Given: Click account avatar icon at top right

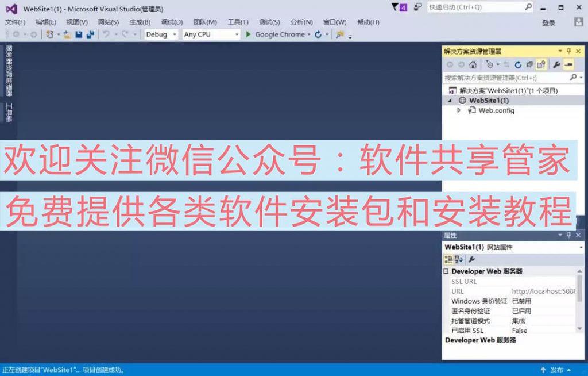Looking at the screenshot, I should click(579, 22).
